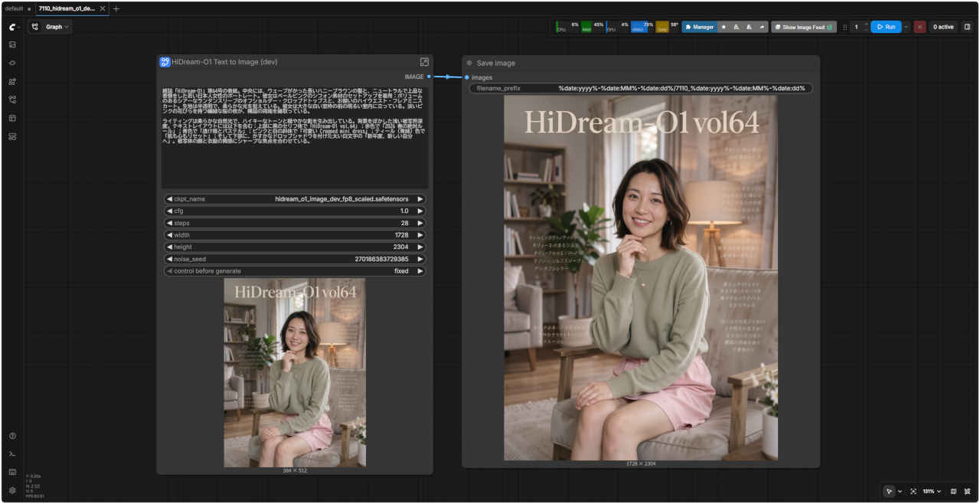Click the Japanese prompt text area
Viewport: 980px width, 504px height.
coord(295,136)
